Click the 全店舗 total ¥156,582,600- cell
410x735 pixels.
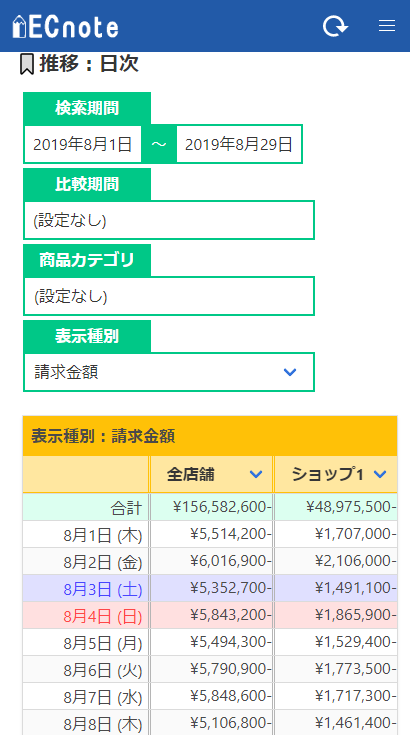[x=211, y=507]
